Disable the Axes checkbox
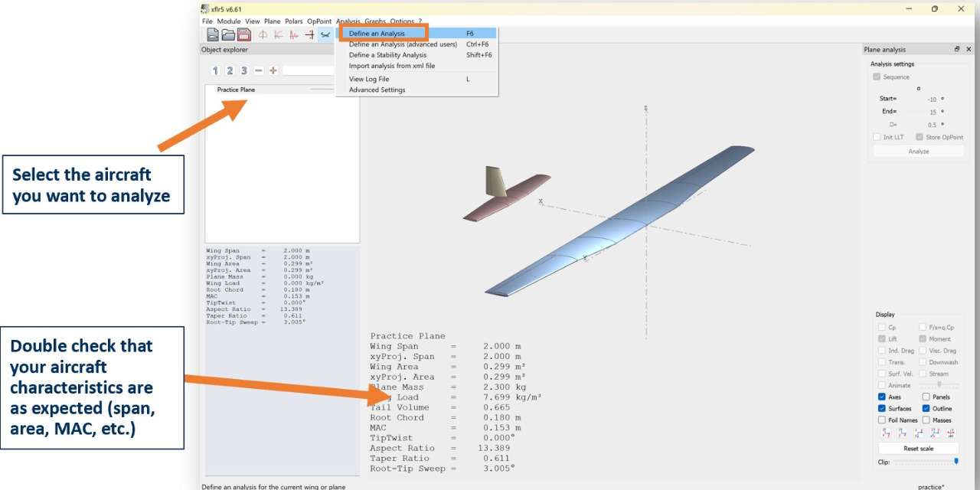 click(x=882, y=397)
